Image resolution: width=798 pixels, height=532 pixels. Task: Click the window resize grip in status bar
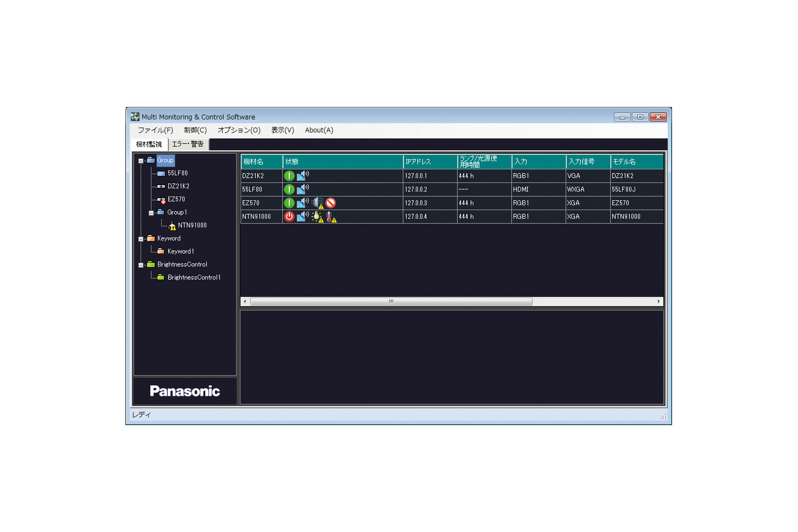coord(663,416)
